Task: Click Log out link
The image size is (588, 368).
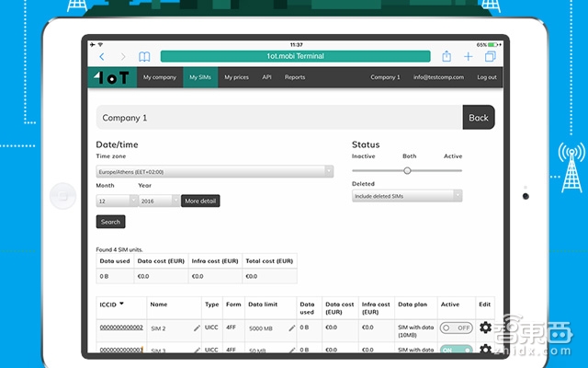Action: pos(487,77)
